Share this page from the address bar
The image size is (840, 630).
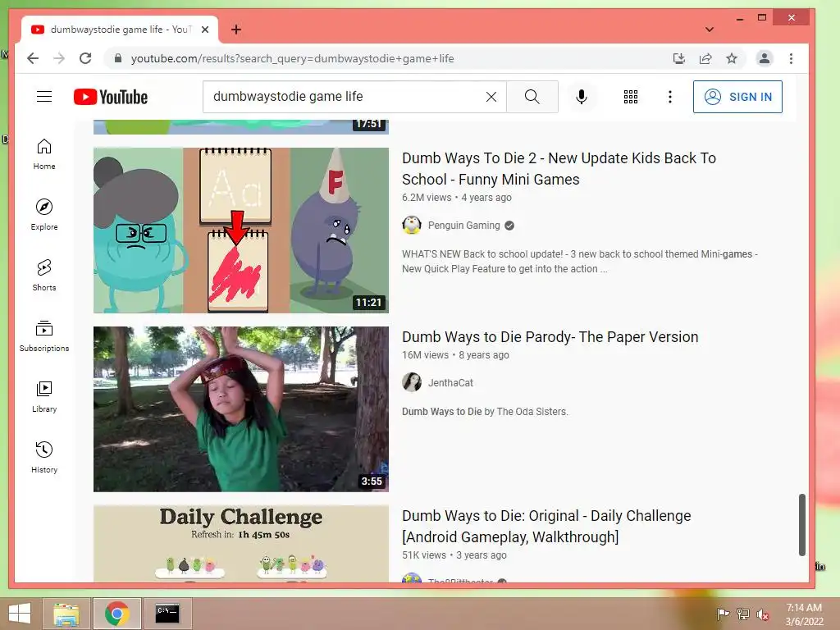[705, 58]
